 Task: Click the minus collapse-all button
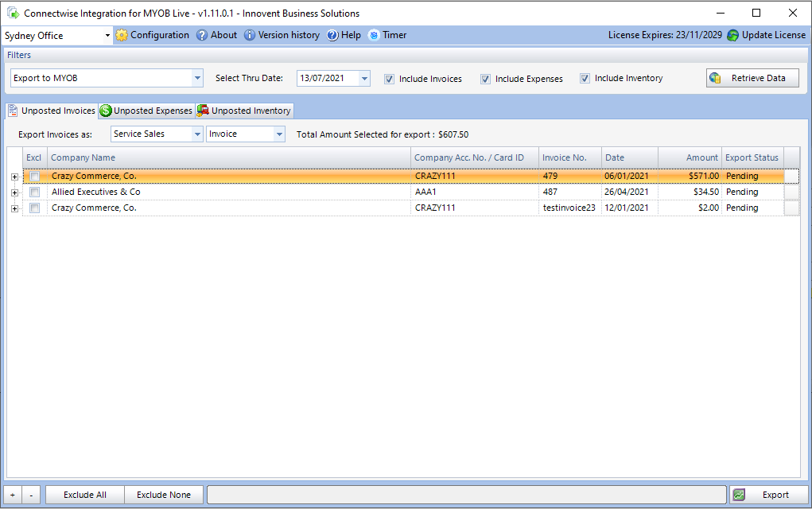click(x=31, y=495)
